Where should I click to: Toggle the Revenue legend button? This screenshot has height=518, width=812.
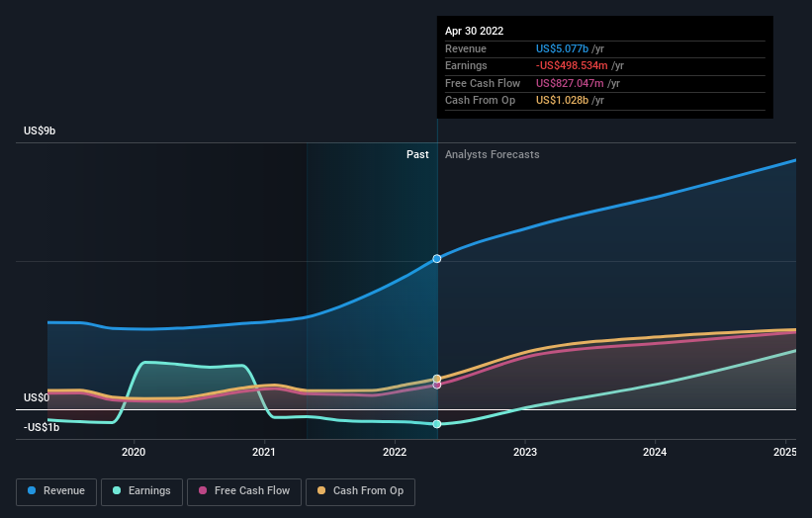click(x=56, y=491)
